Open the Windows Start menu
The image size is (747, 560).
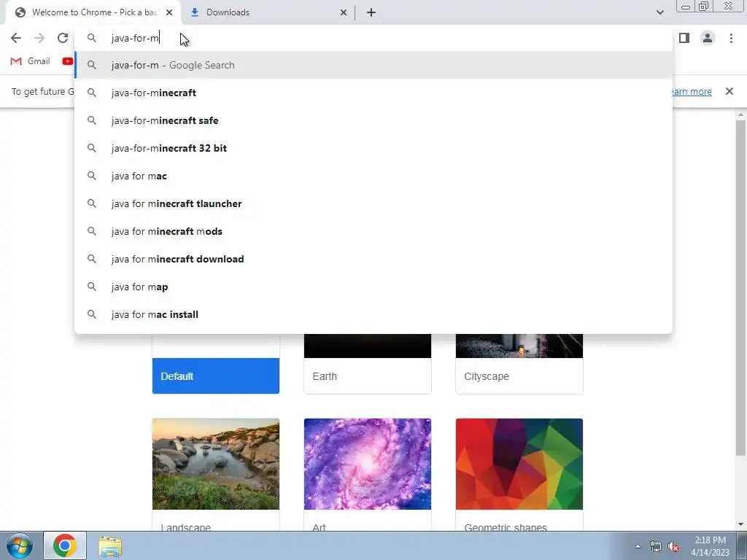tap(19, 545)
